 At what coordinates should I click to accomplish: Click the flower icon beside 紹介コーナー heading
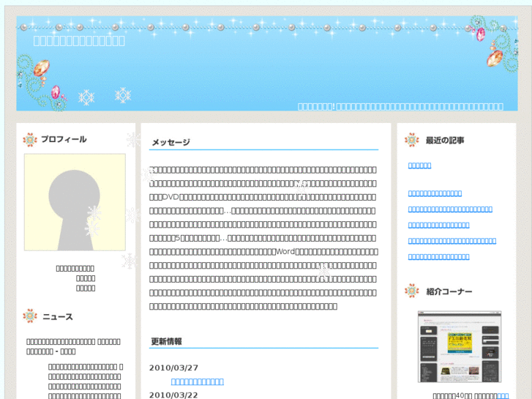pyautogui.click(x=412, y=291)
